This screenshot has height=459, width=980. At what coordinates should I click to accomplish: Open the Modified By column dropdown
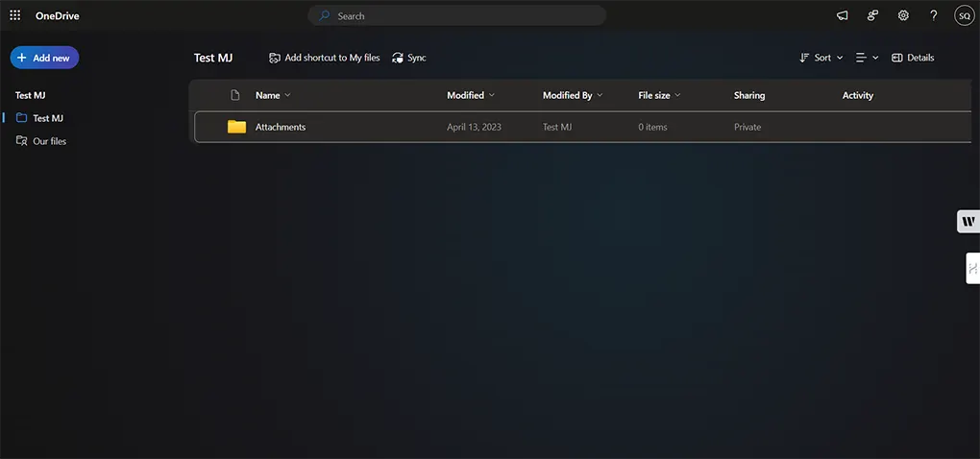[573, 96]
